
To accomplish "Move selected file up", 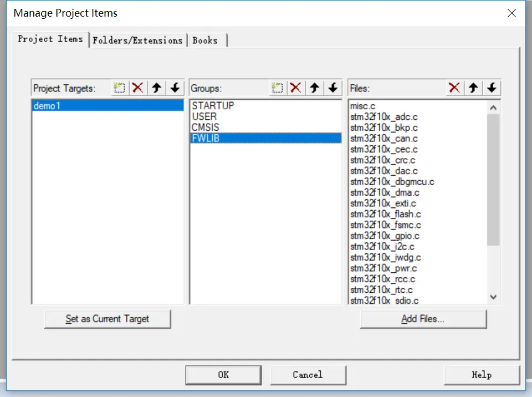I will pos(473,88).
